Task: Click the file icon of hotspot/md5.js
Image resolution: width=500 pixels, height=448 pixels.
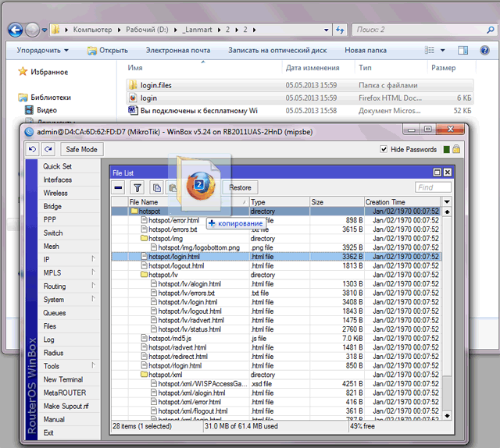Action: (144, 338)
